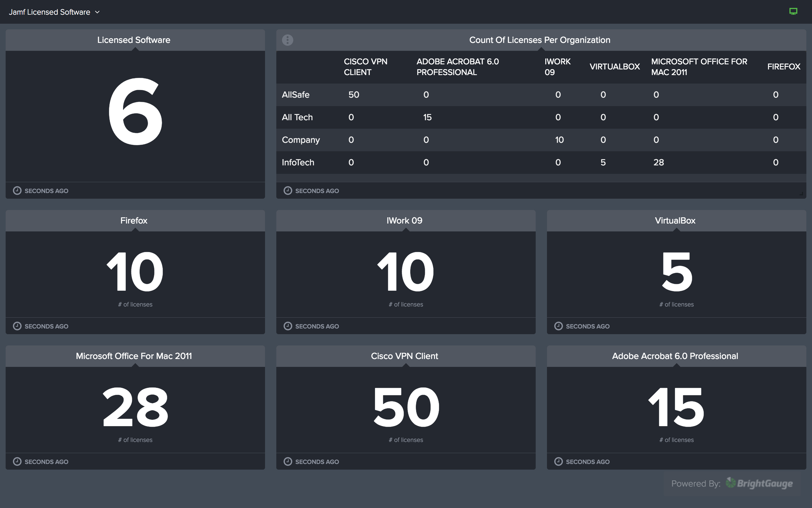Image resolution: width=812 pixels, height=508 pixels.
Task: Select the InfoTech row label
Action: pos(298,162)
